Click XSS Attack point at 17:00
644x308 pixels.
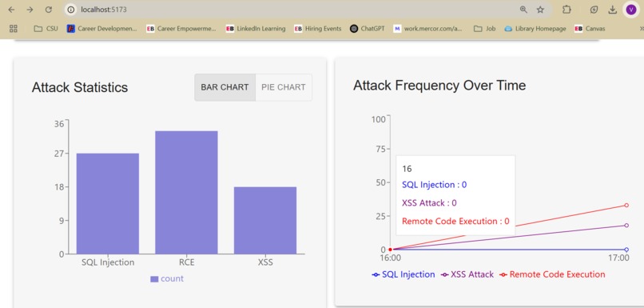(x=626, y=226)
